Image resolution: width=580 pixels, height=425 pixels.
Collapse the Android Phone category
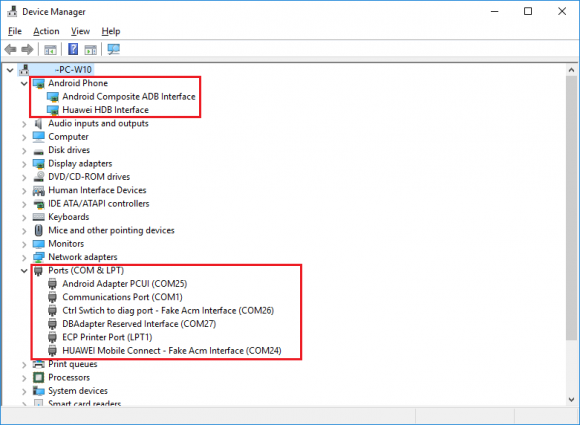click(24, 84)
